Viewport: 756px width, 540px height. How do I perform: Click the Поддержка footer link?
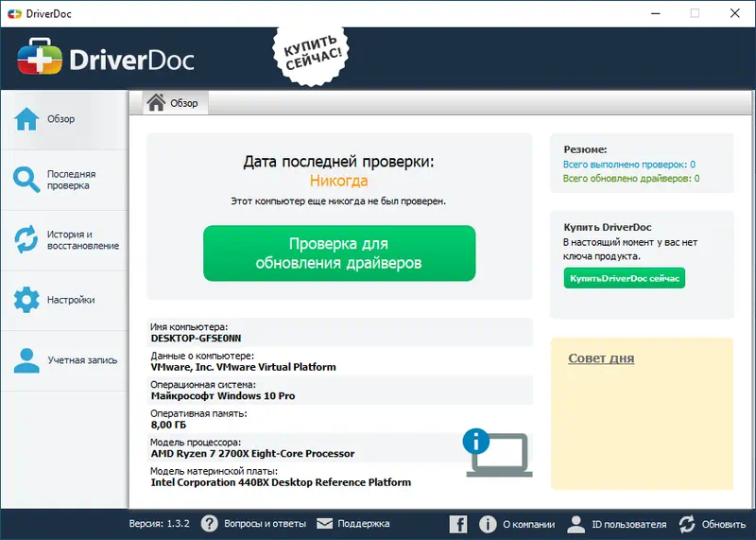[x=364, y=524]
